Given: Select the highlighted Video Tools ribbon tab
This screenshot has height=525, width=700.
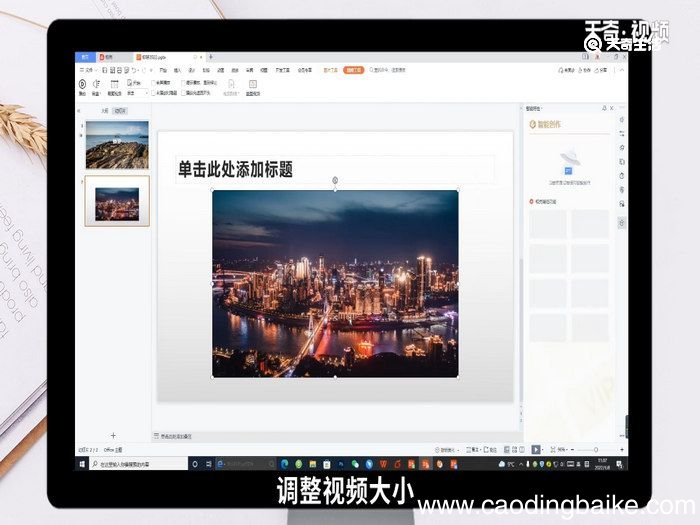Looking at the screenshot, I should coord(354,70).
